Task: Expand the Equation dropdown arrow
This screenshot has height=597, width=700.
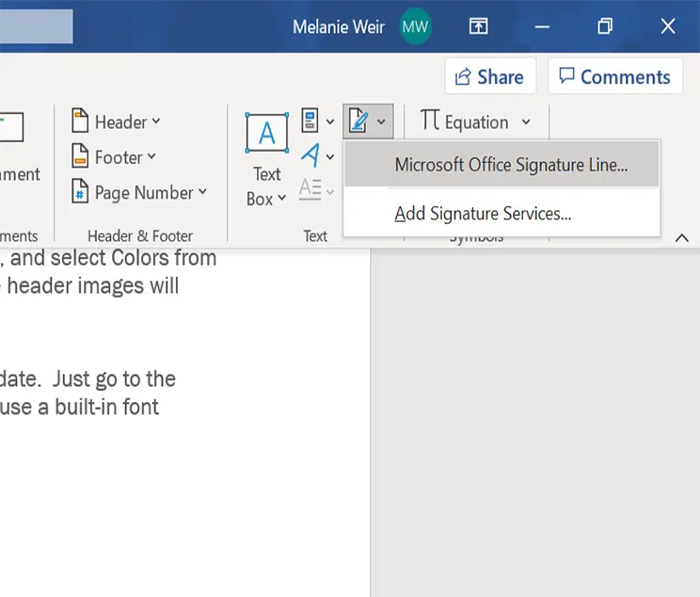Action: coord(526,121)
